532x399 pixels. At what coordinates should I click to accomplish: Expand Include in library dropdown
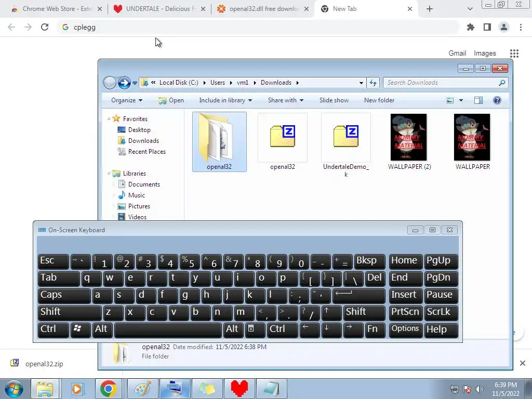(225, 100)
